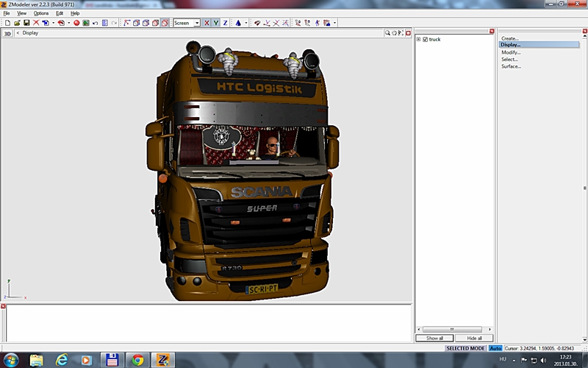588x368 pixels.
Task: Uncheck the truck object checkbox
Action: coord(426,39)
